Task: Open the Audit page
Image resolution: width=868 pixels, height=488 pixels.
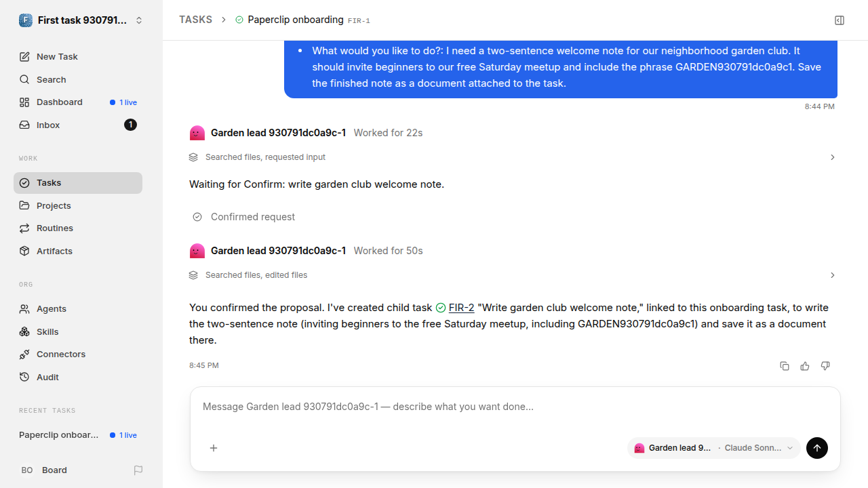Action: tap(78, 377)
